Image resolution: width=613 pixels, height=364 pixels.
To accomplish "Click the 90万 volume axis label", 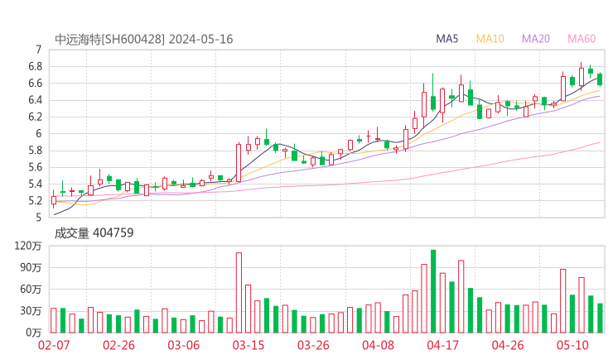I will coord(31,267).
